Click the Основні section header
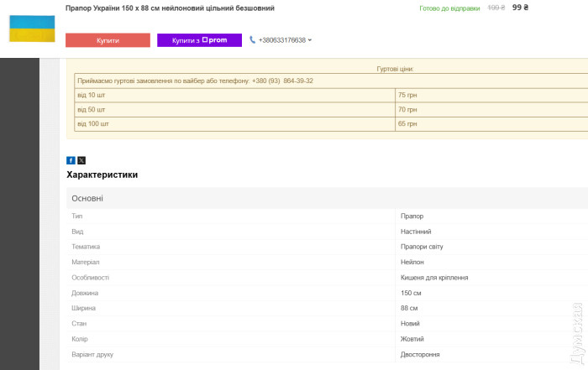Viewport: 588px width, 370px height. (87, 198)
